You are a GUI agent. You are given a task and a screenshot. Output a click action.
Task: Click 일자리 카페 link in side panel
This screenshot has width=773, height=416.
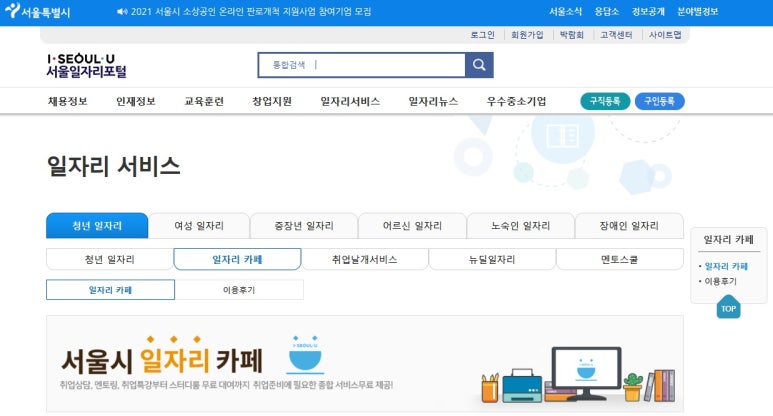point(726,266)
